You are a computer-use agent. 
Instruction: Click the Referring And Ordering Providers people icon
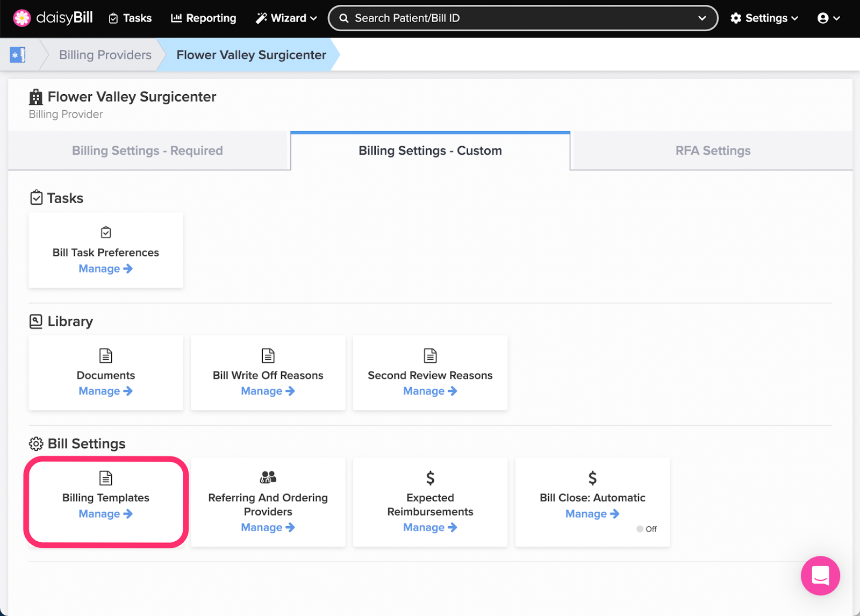tap(268, 477)
